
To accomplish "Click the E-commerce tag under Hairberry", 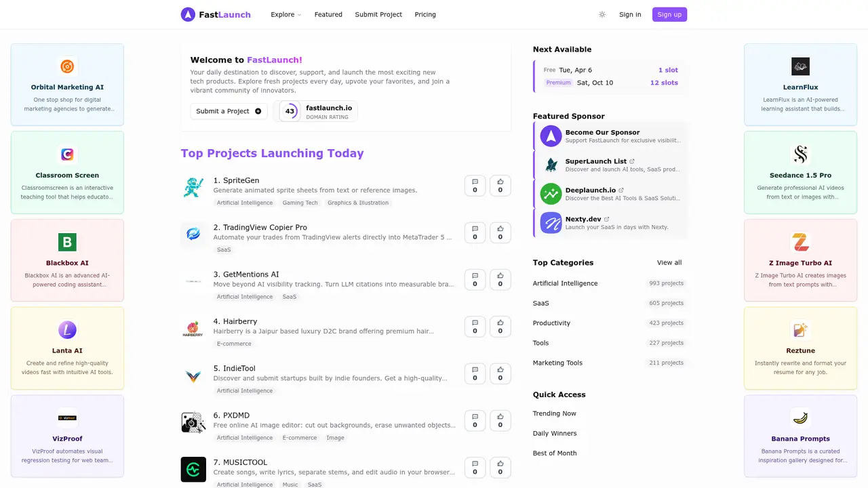I will [234, 344].
